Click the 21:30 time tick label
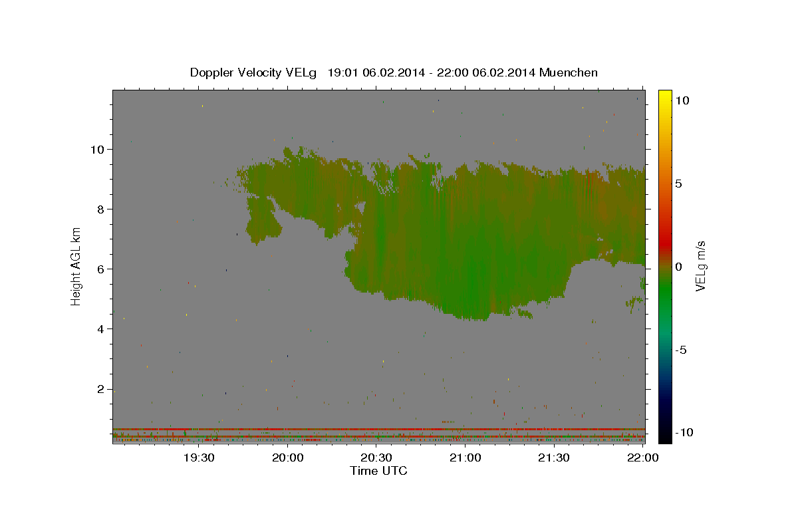798x532 pixels. coord(554,458)
